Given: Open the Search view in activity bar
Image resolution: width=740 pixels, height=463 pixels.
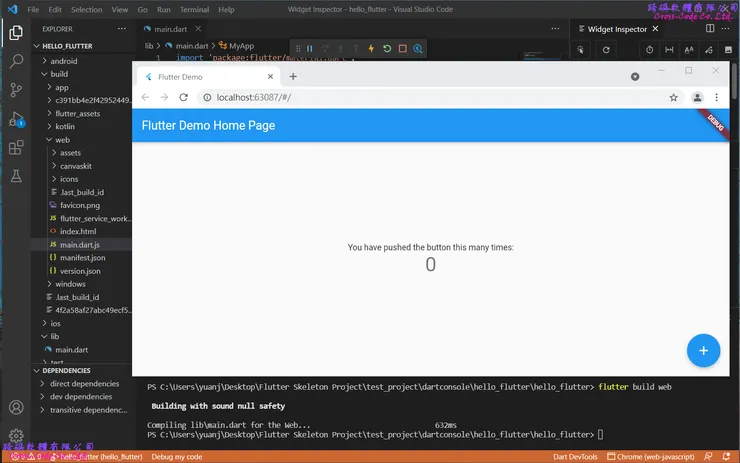Looking at the screenshot, I should [x=16, y=61].
